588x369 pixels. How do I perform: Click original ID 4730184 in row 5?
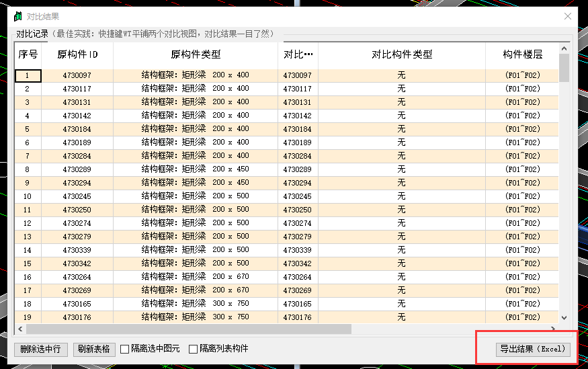pos(77,129)
